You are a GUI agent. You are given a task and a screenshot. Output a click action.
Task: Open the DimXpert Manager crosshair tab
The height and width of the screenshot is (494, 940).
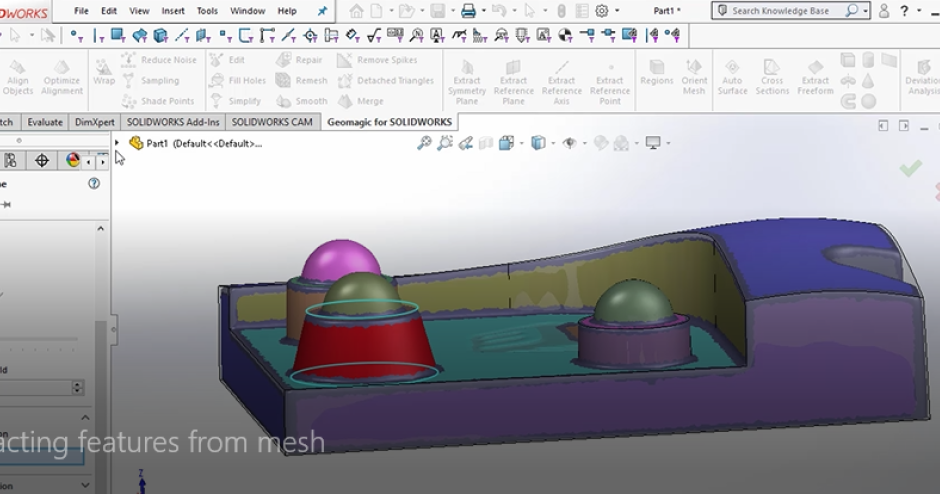(41, 160)
